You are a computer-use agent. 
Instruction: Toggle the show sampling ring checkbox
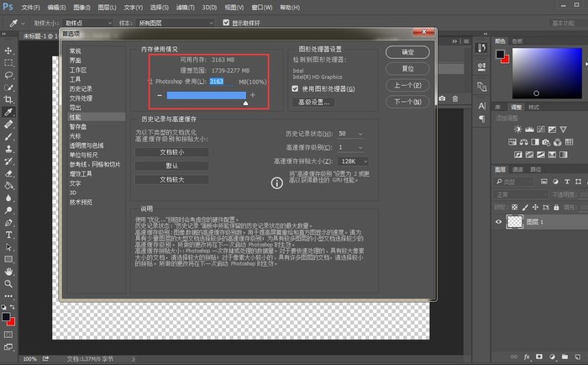click(226, 23)
